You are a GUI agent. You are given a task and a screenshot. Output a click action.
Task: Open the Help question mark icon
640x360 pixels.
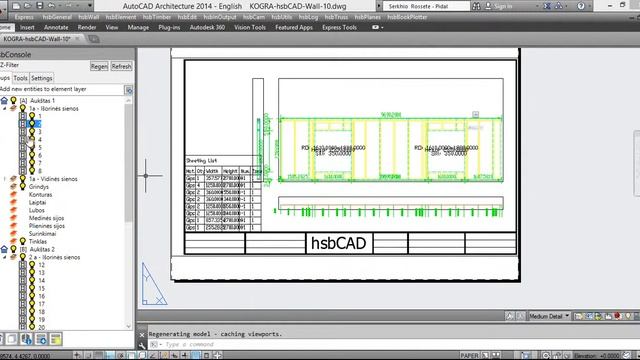pyautogui.click(x=581, y=6)
